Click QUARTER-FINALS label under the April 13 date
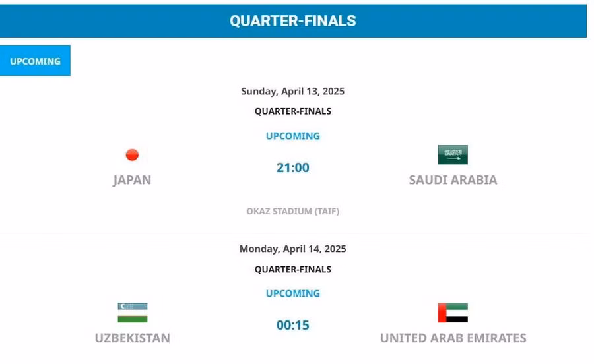Screen dimensions: 594x364 point(293,111)
